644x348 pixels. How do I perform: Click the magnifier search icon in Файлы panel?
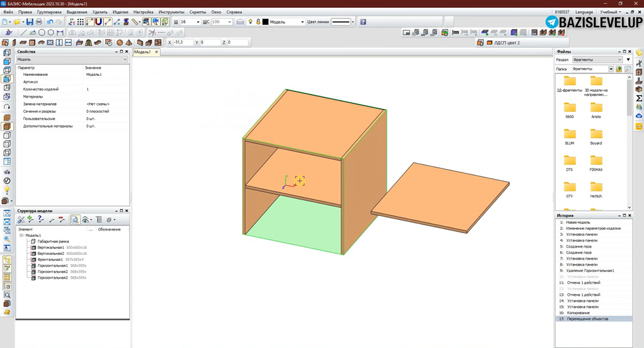(x=627, y=69)
